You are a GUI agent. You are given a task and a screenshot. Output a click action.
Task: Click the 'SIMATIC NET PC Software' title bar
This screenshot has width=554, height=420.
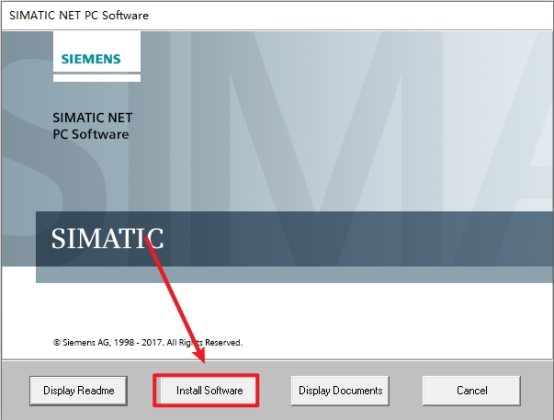tap(277, 16)
